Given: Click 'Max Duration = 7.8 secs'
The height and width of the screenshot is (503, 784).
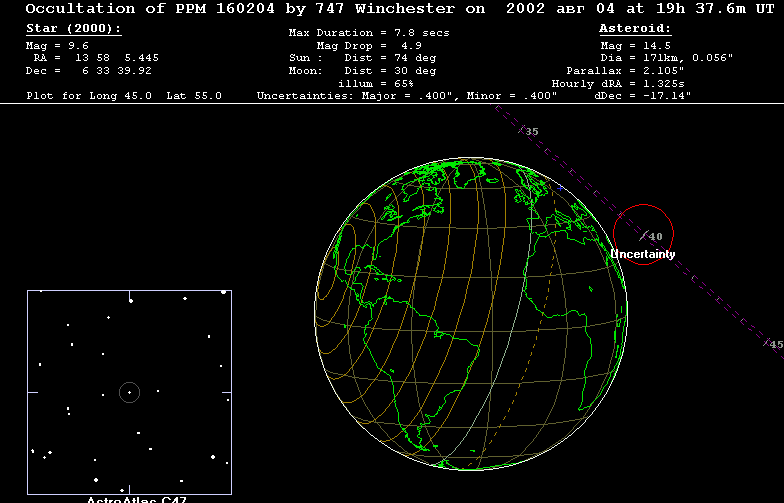Looking at the screenshot, I should point(369,32).
